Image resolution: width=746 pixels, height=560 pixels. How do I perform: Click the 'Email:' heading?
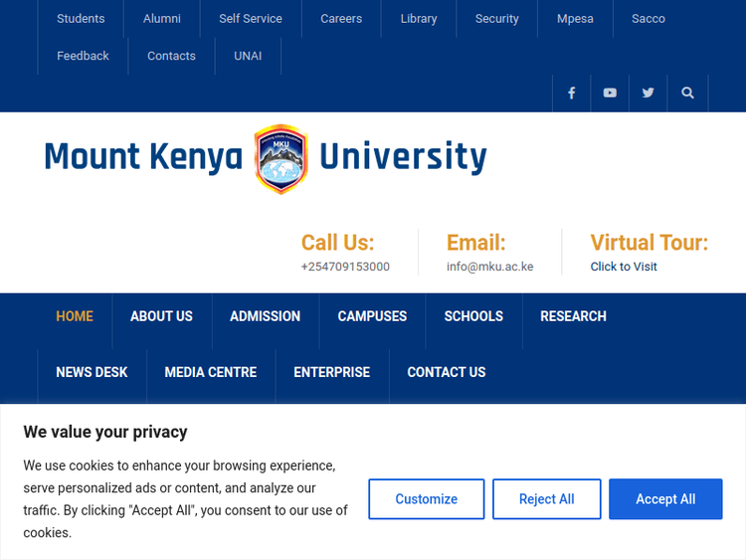pos(475,243)
